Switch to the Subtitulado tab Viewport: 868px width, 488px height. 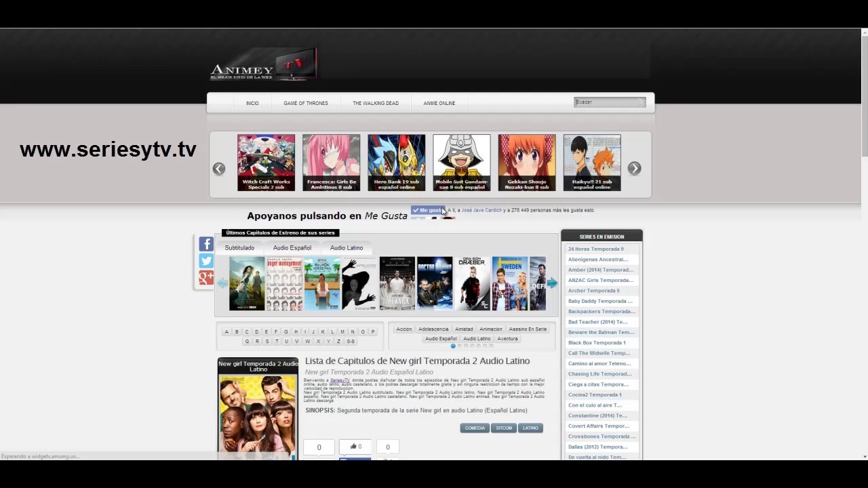click(239, 248)
